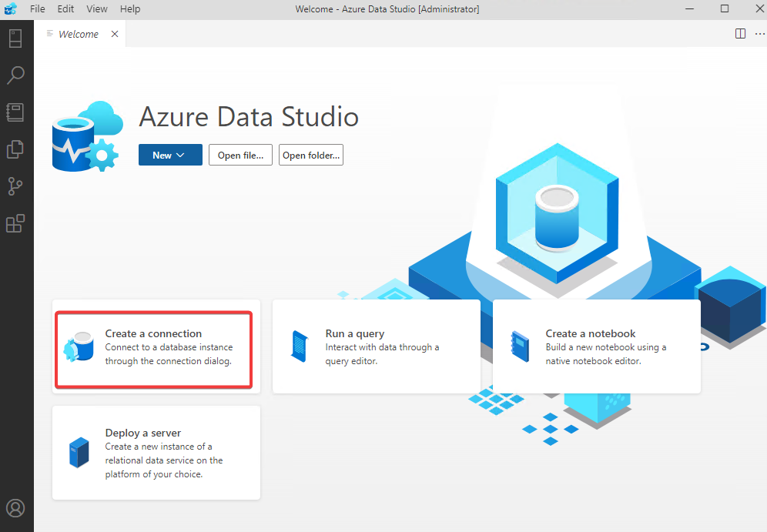The height and width of the screenshot is (532, 767).
Task: Click the Open folder... button
Action: pos(310,155)
